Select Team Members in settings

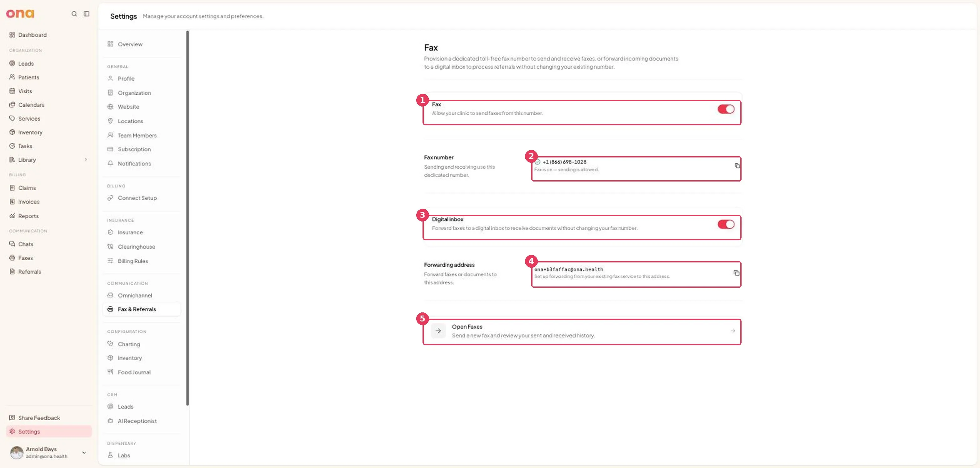coord(142,135)
